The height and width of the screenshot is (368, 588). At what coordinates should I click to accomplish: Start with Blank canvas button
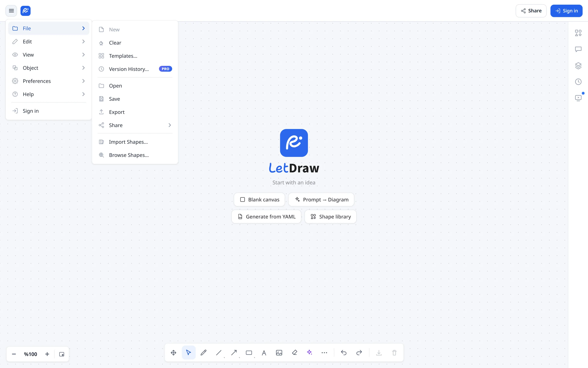(259, 199)
